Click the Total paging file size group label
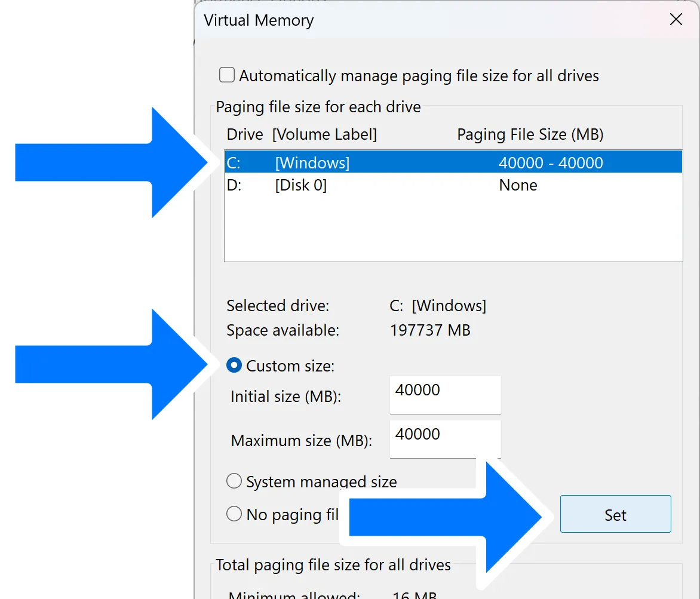The height and width of the screenshot is (599, 700). point(333,565)
